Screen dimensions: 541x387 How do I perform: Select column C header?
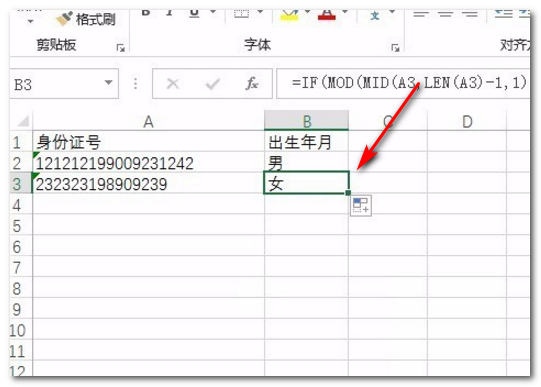click(388, 121)
